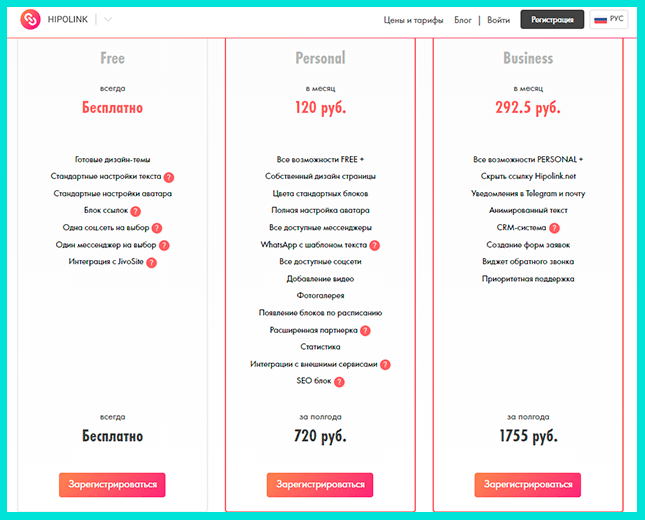The image size is (645, 520).
Task: Click Зарегистрироваться under Business plan
Action: click(x=528, y=485)
